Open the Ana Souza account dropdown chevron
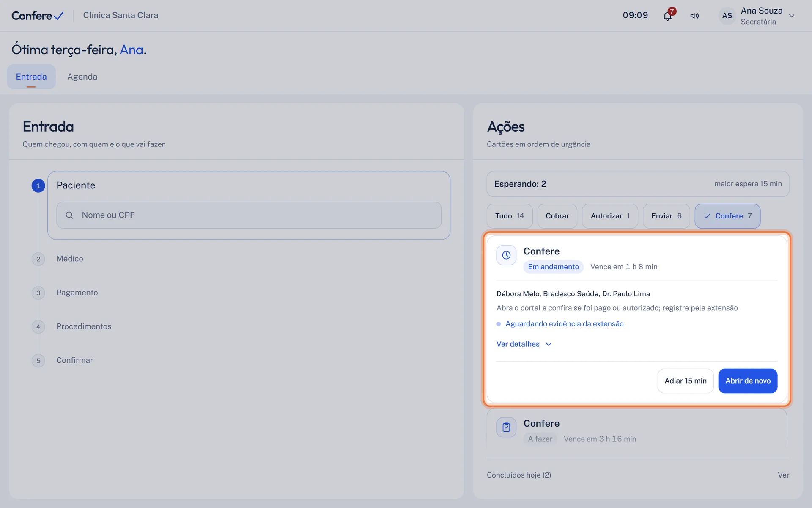Viewport: 812px width, 508px height. pyautogui.click(x=792, y=16)
